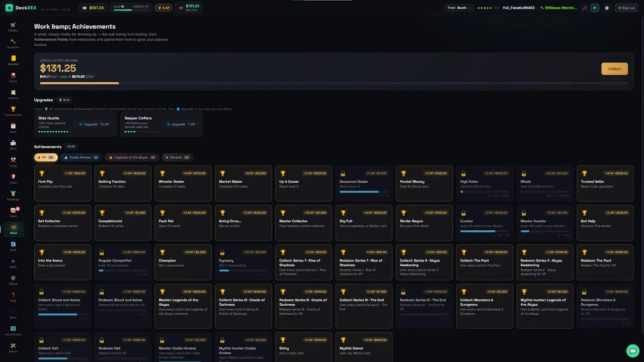644x362 pixels.
Task: Filter achievements by General
Action: click(178, 157)
